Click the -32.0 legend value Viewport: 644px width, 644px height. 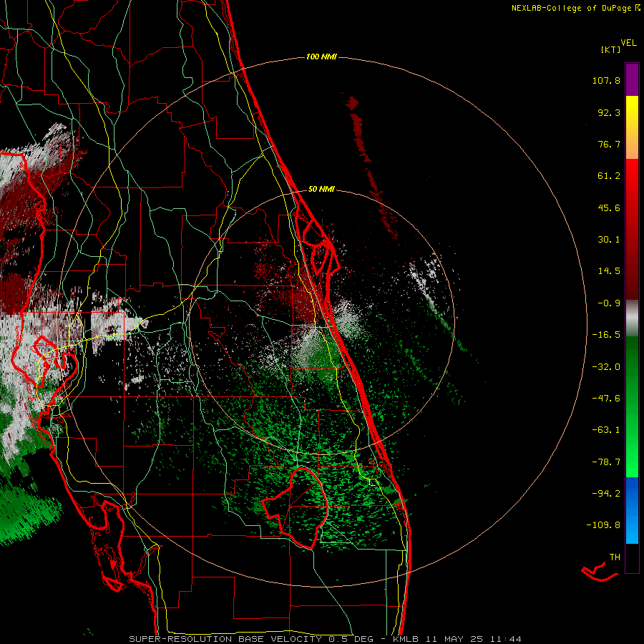[606, 367]
